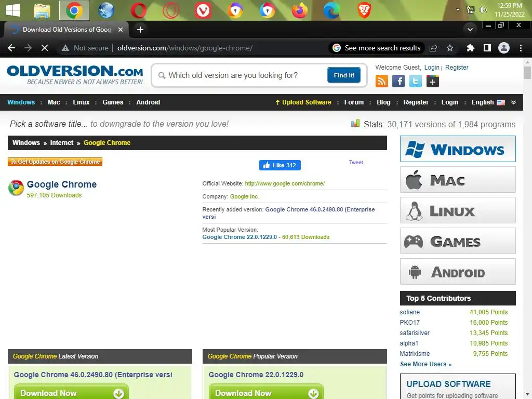Open the Windows Start menu
The image size is (532, 399).
(x=13, y=10)
